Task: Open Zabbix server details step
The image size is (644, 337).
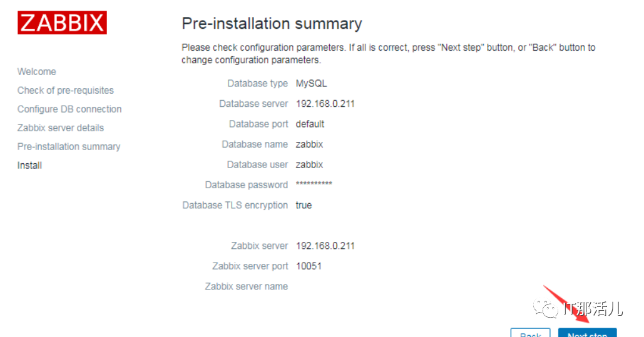Action: click(x=61, y=128)
